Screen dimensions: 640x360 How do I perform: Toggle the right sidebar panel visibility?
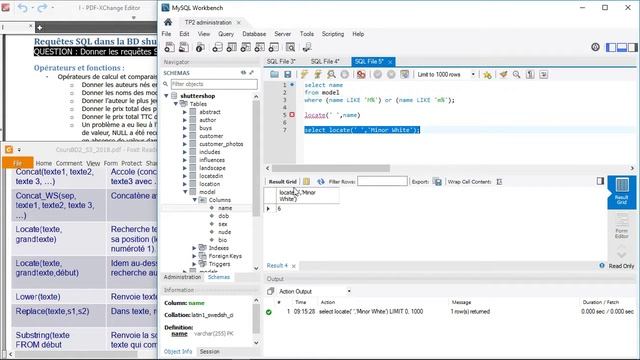tap(632, 47)
